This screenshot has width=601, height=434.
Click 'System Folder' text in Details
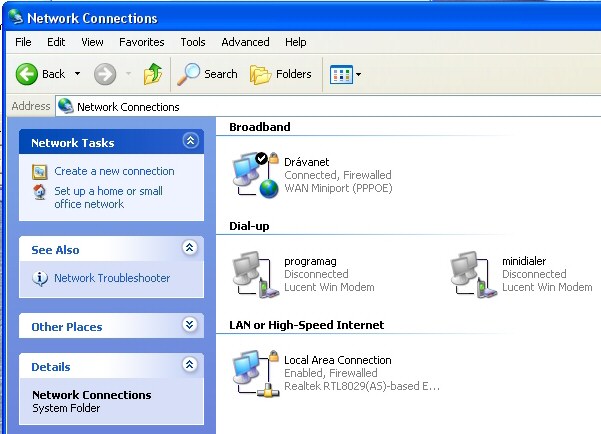[x=66, y=408]
